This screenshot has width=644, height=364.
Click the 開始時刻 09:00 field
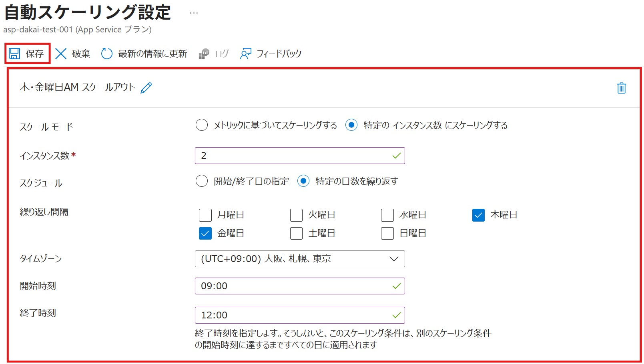click(x=300, y=286)
